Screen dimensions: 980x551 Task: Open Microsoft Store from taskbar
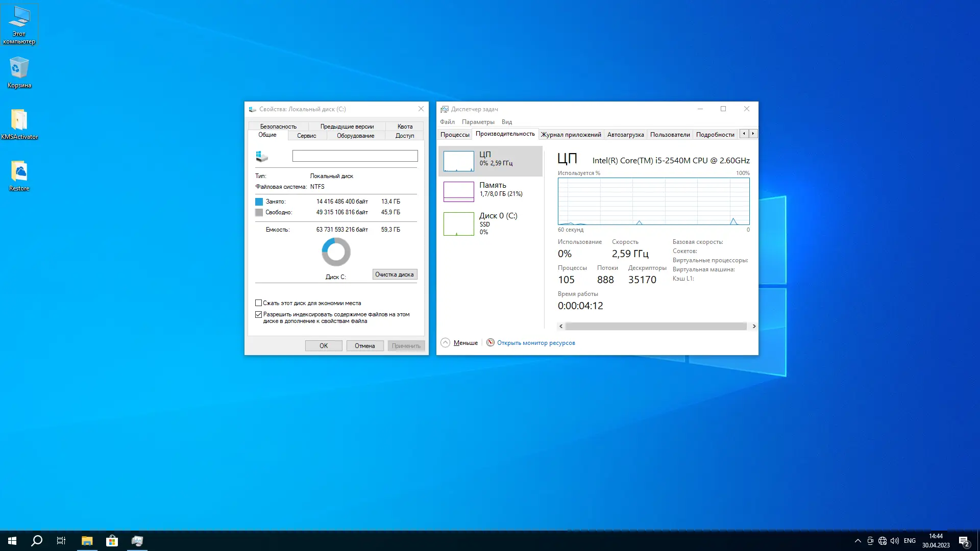click(x=112, y=541)
